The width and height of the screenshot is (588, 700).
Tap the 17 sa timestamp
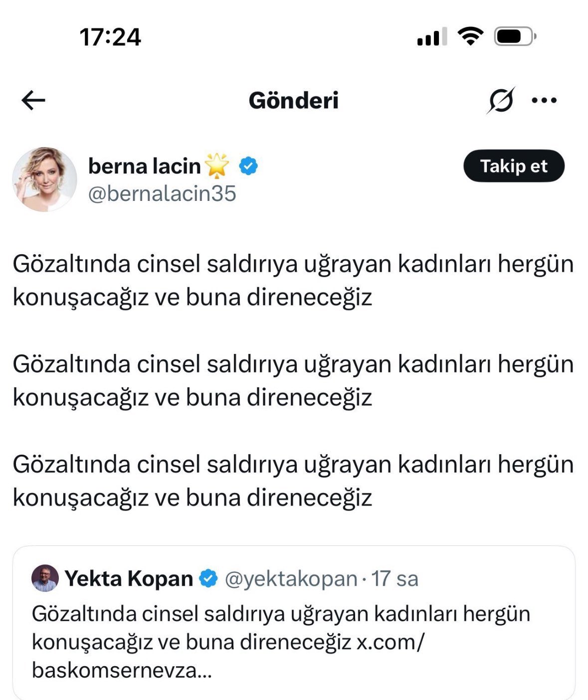[394, 579]
